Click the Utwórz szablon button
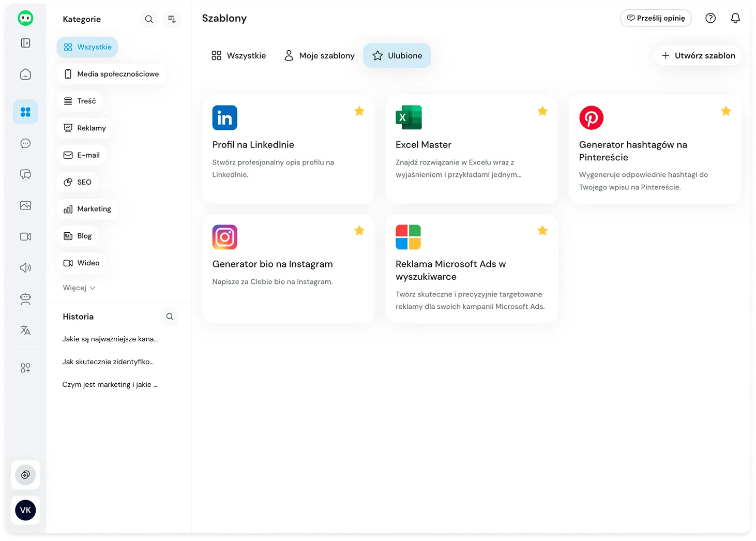 coord(698,55)
